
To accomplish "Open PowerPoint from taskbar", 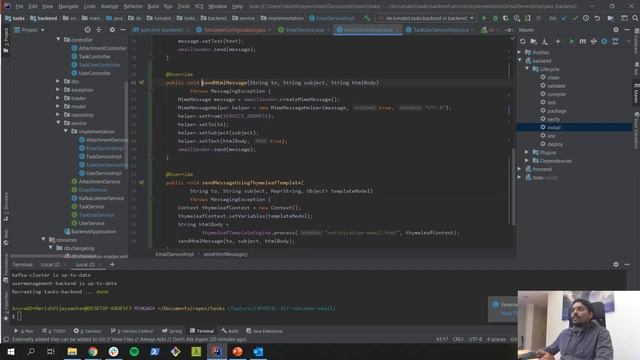I will coord(238,351).
